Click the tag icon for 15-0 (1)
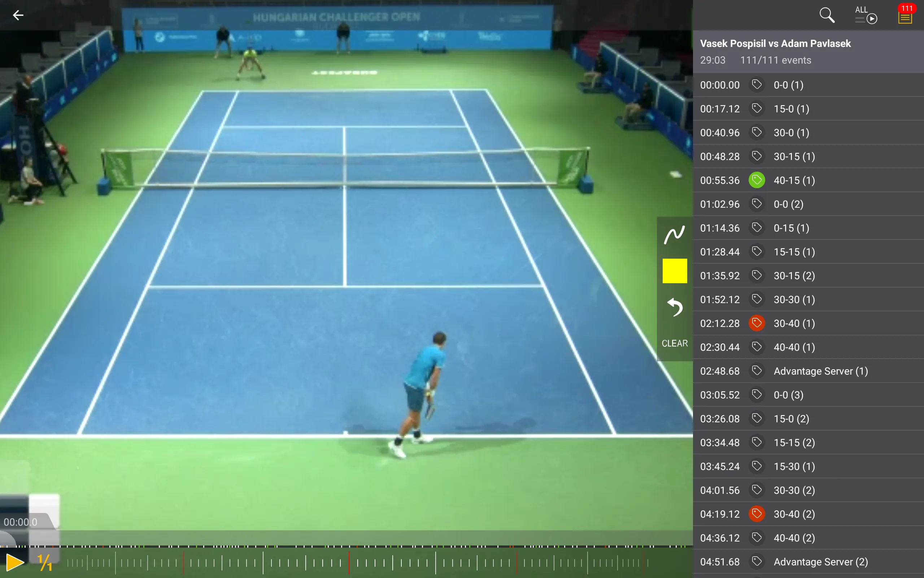This screenshot has width=924, height=578. (x=757, y=109)
